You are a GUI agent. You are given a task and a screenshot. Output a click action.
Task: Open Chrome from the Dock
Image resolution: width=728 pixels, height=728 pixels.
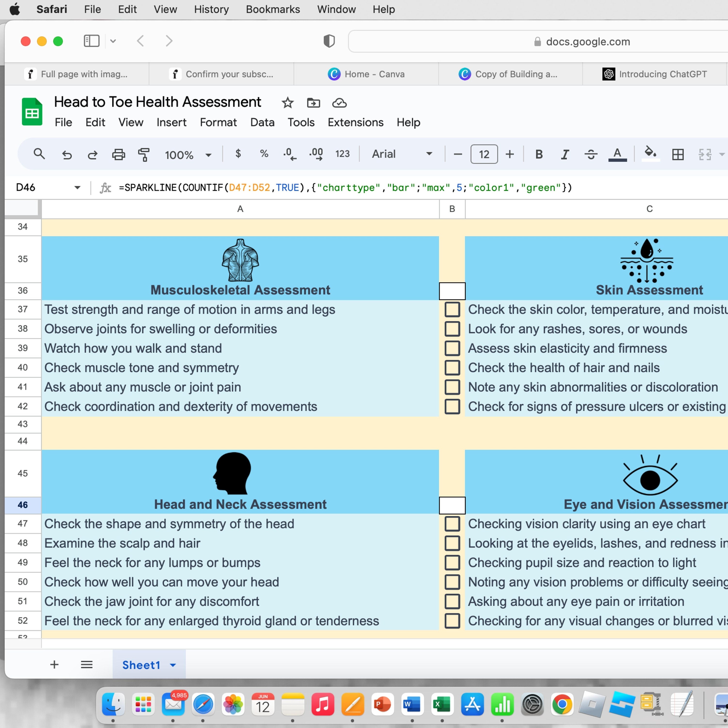coord(562,704)
